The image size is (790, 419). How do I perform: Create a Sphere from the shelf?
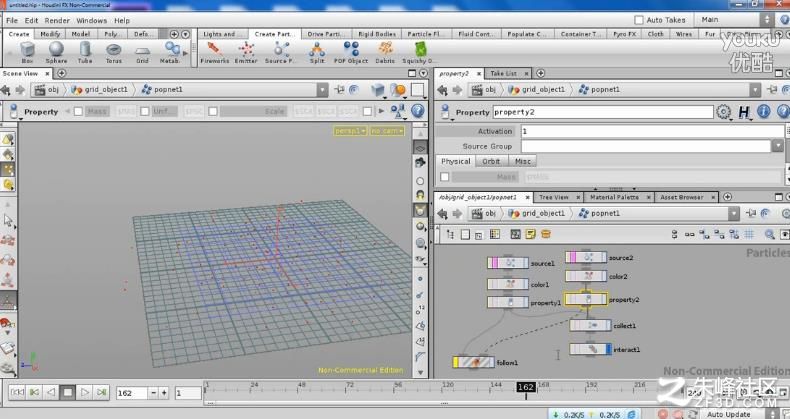coord(56,52)
